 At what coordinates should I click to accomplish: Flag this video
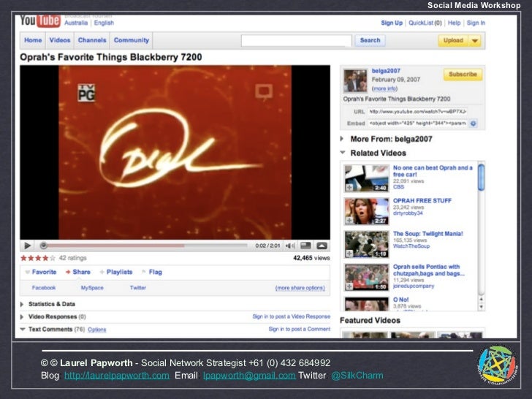point(152,272)
